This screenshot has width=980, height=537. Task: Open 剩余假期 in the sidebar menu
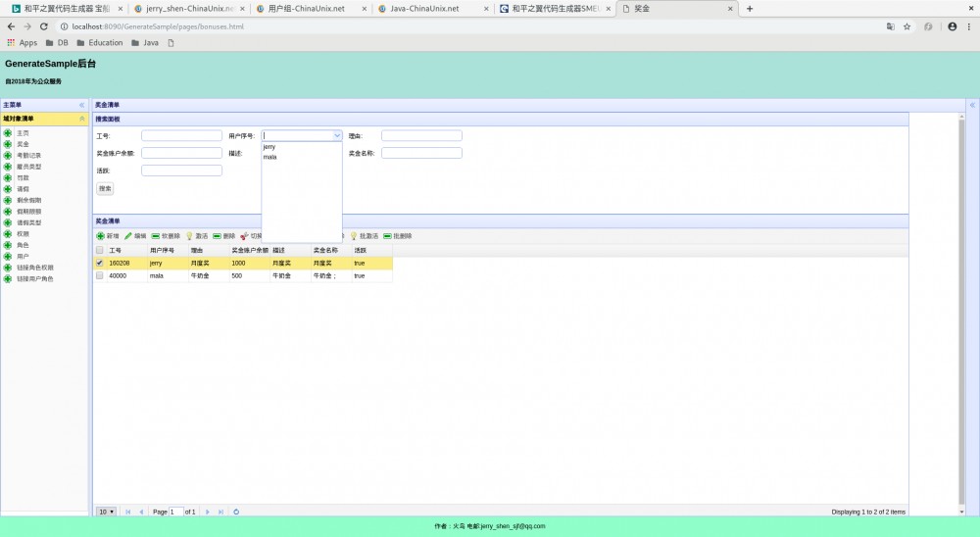tap(28, 200)
